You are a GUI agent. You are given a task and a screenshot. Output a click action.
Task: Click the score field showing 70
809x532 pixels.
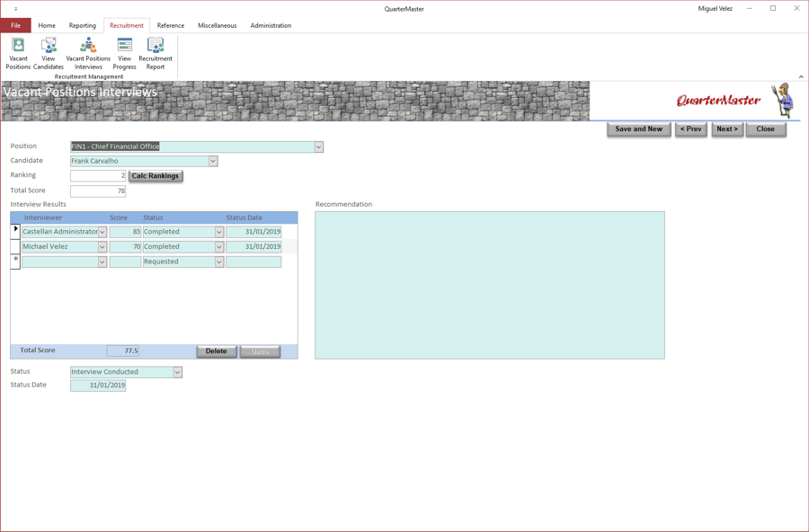point(125,247)
